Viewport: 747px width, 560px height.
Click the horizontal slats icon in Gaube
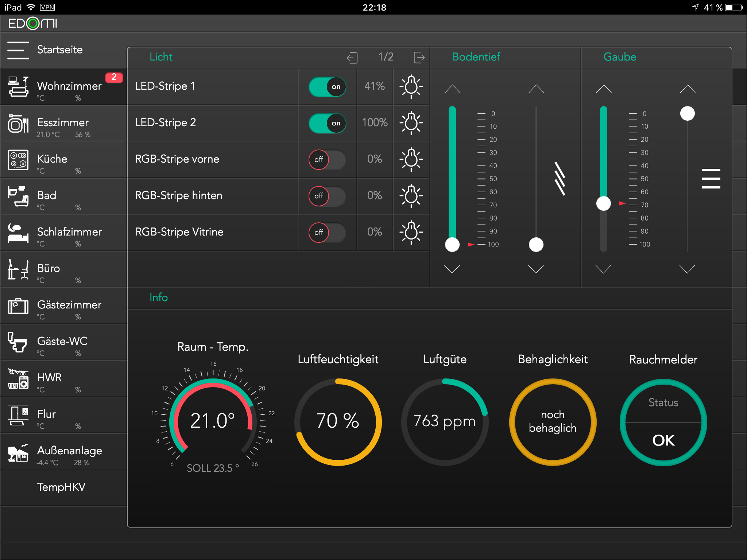(711, 178)
